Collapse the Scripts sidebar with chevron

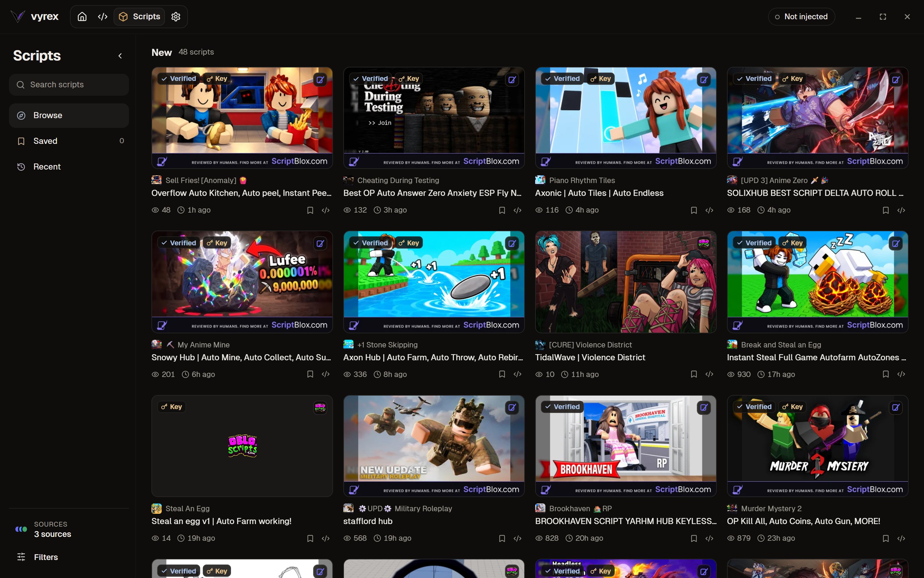tap(120, 56)
